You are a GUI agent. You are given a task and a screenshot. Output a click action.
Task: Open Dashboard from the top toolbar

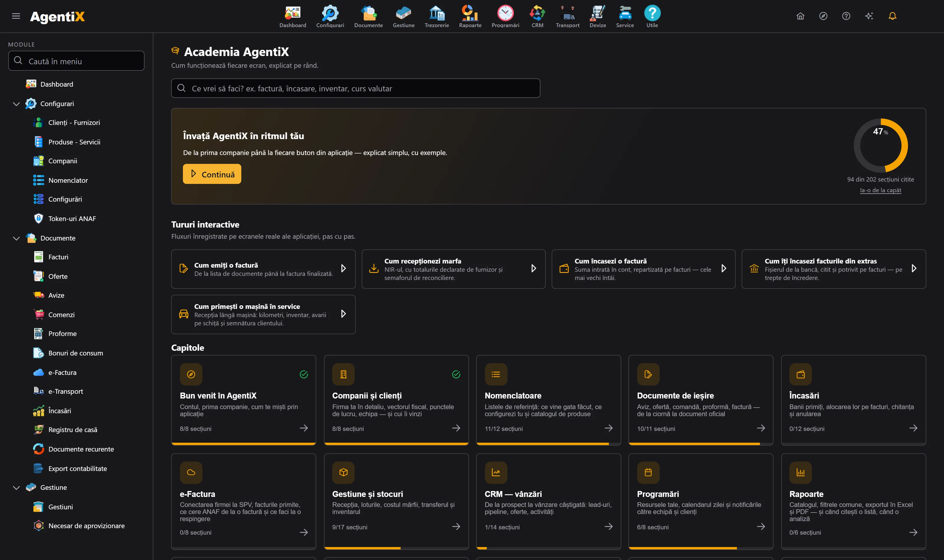click(293, 17)
